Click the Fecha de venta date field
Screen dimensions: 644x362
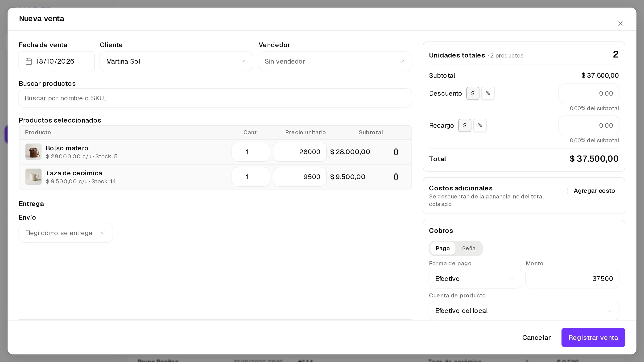pos(57,62)
